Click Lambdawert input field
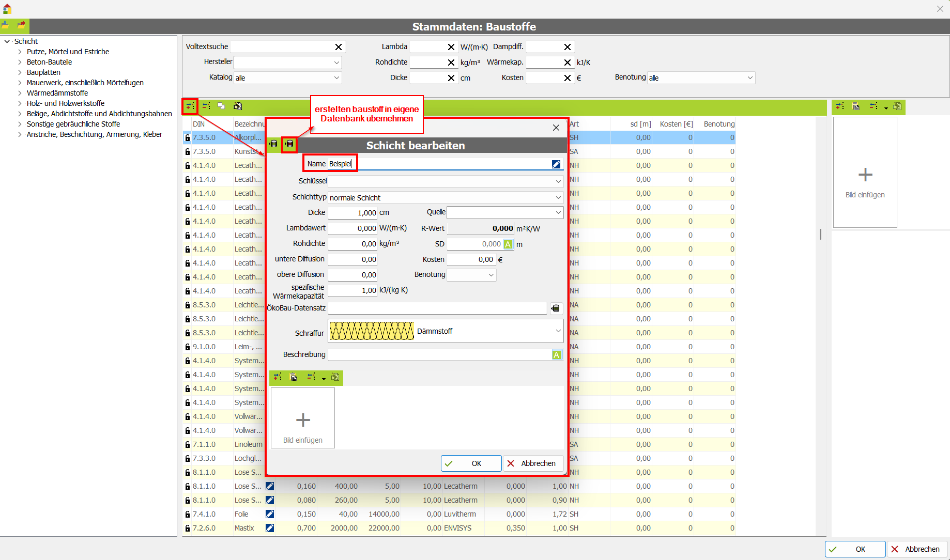Viewport: 950px width, 560px height. [353, 228]
